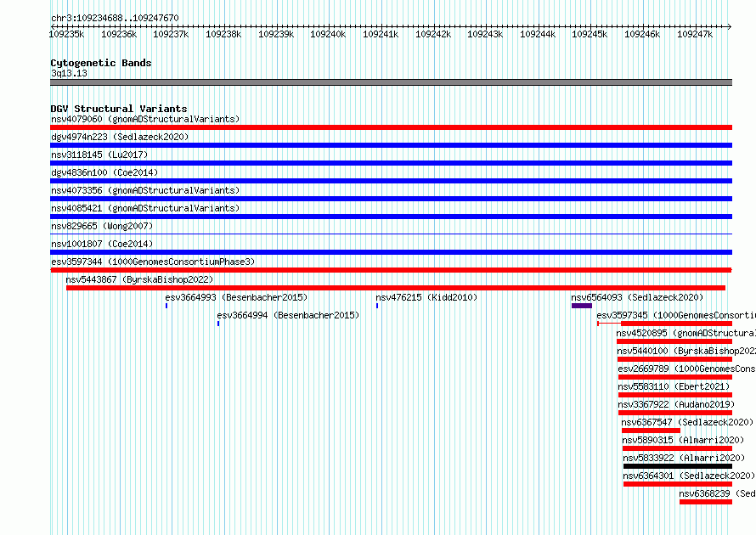Screen dimensions: 756x535
Task: Click the 109244k ruler tick label
Action: coord(538,34)
